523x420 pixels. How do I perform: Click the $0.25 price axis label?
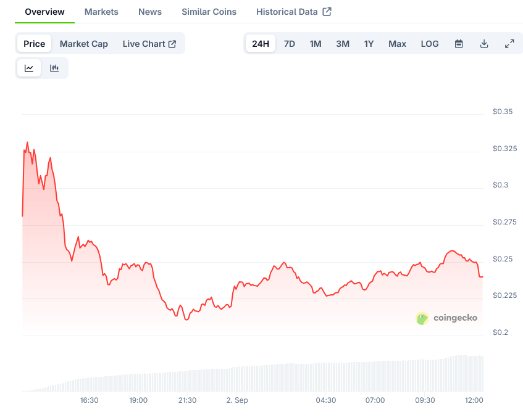pyautogui.click(x=503, y=259)
